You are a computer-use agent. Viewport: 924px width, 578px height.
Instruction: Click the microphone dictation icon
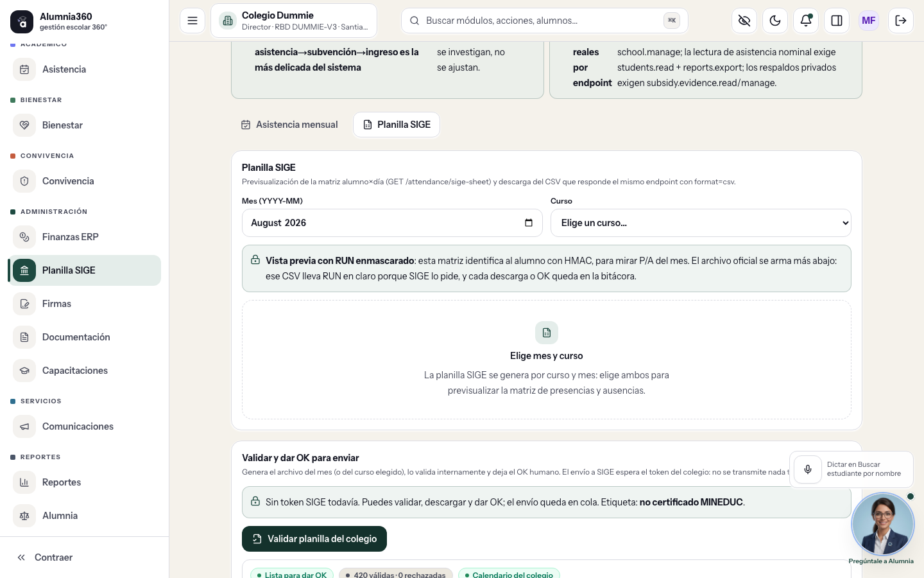pos(808,469)
